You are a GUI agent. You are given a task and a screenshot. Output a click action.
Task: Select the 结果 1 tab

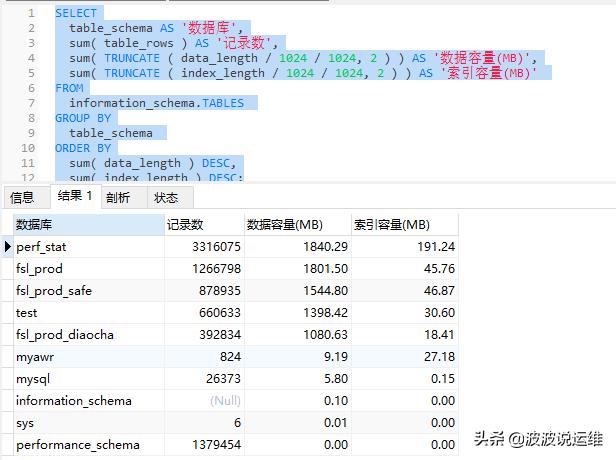click(x=75, y=196)
